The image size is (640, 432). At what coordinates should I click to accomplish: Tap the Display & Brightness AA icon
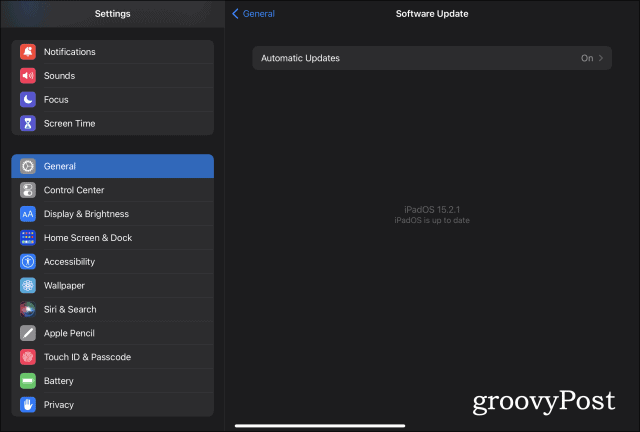click(x=28, y=214)
